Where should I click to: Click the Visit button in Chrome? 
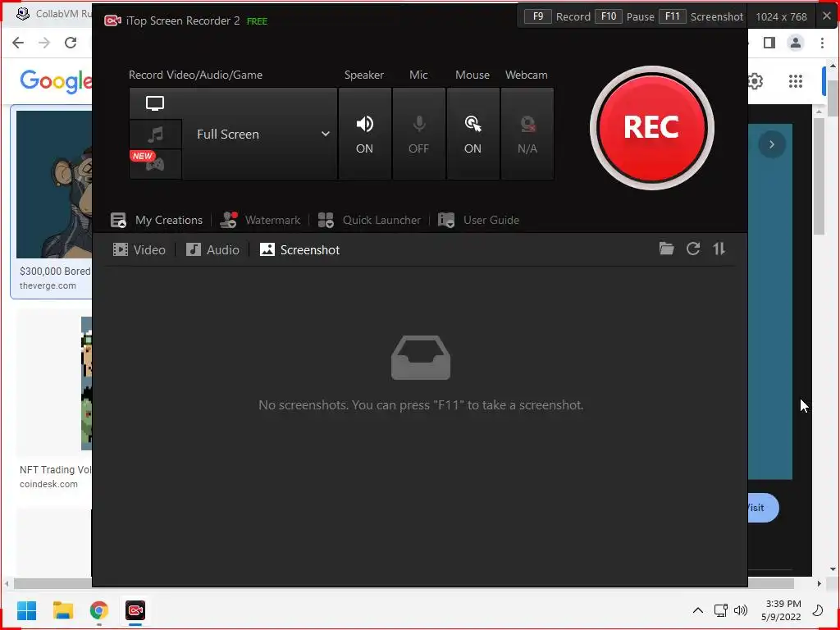point(763,507)
